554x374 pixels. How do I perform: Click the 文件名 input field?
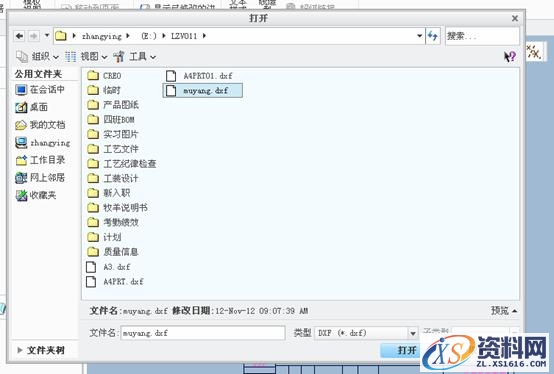click(x=203, y=333)
